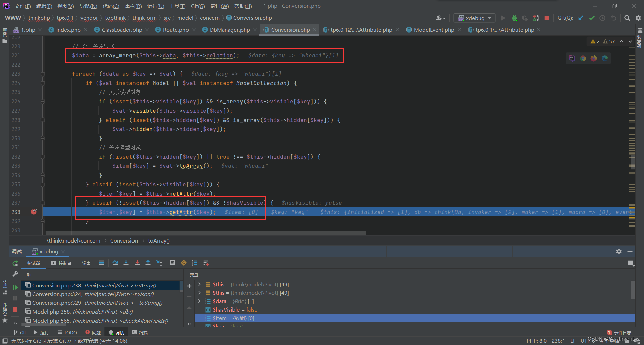Expand the $data array variable
The height and width of the screenshot is (345, 644).
click(199, 301)
